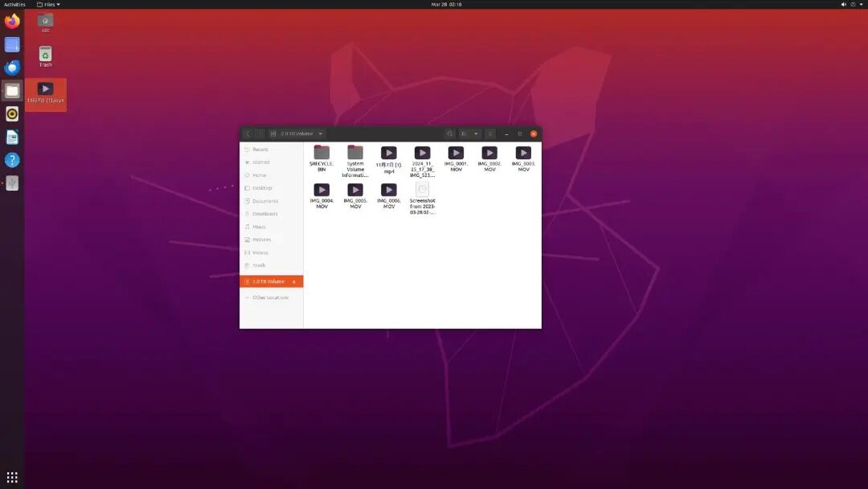
Task: Select Recent in the sidebar
Action: [260, 150]
